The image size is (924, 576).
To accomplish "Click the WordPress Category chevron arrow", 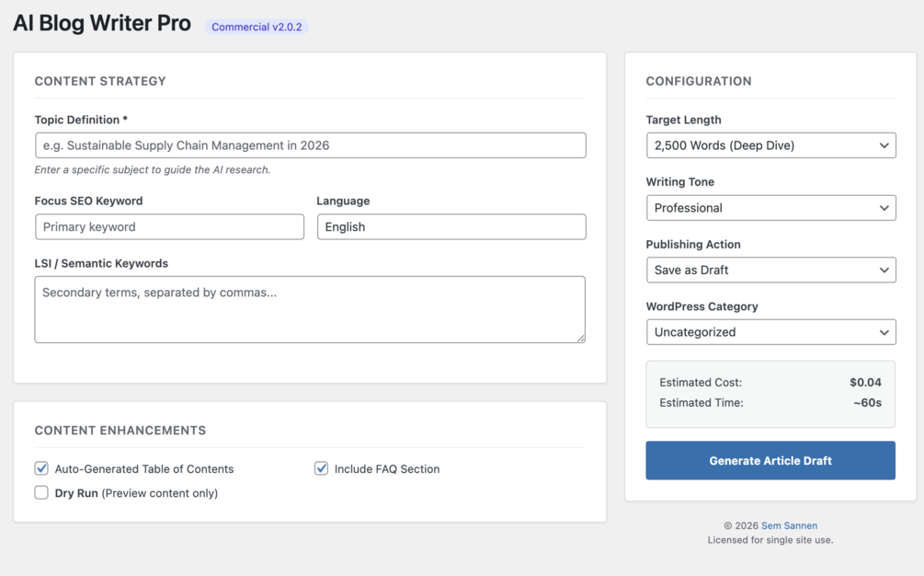I will tap(884, 332).
